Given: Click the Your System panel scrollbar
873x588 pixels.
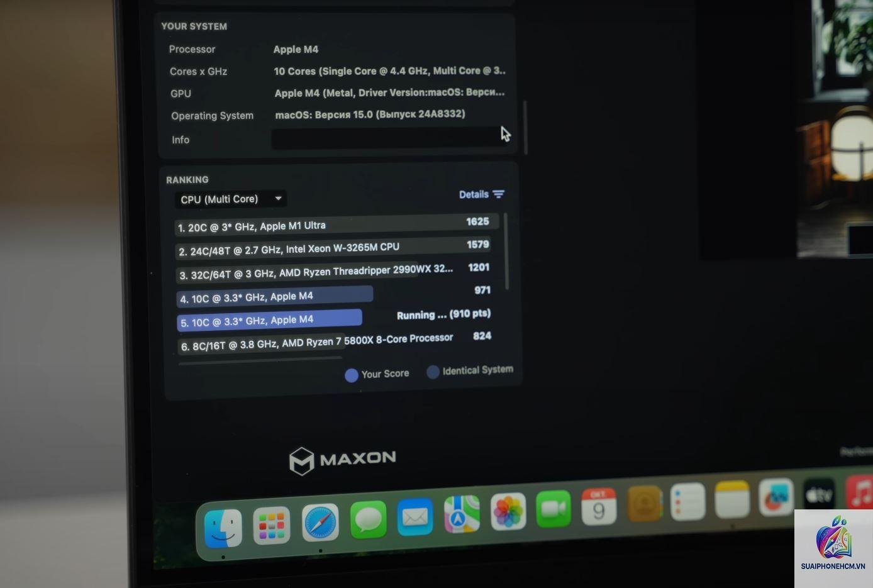Looking at the screenshot, I should (x=525, y=128).
